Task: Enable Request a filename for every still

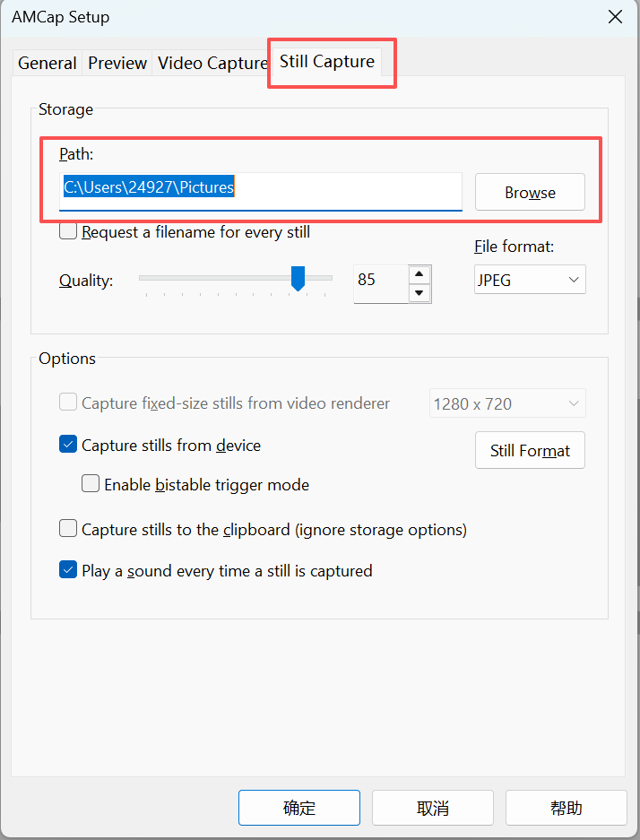Action: [68, 231]
